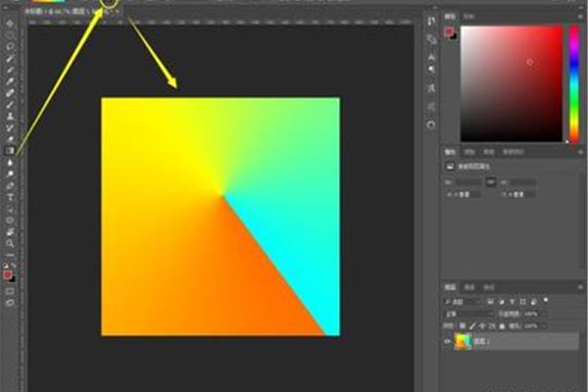Screen dimensions: 588x392
Task: Toggle lock all padlock in the Layers panel
Action: [502, 326]
